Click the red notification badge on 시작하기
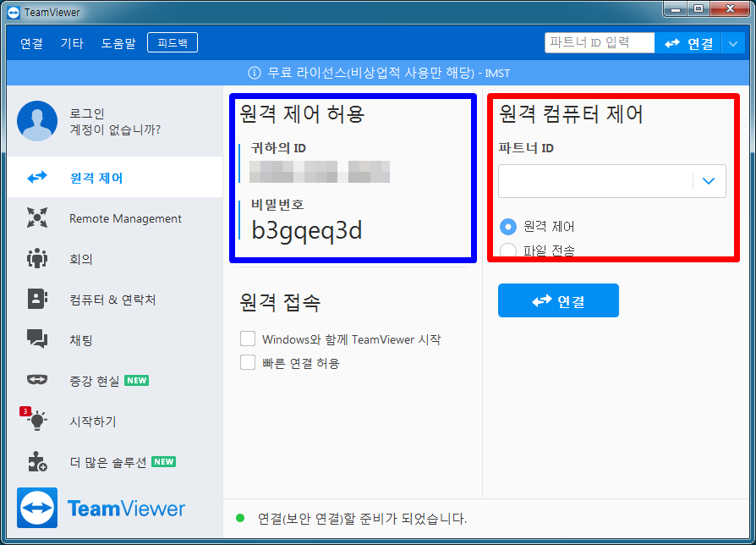The width and height of the screenshot is (756, 545). [25, 411]
